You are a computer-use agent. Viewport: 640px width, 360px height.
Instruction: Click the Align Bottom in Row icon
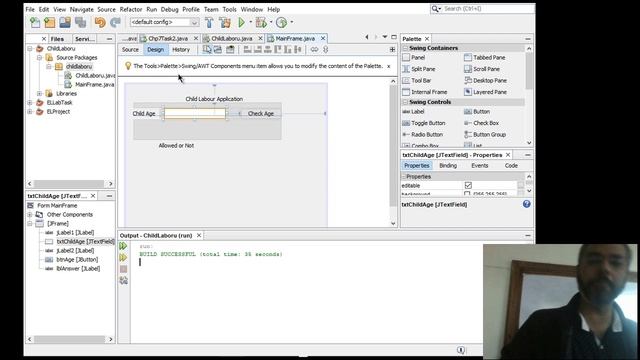click(288, 49)
